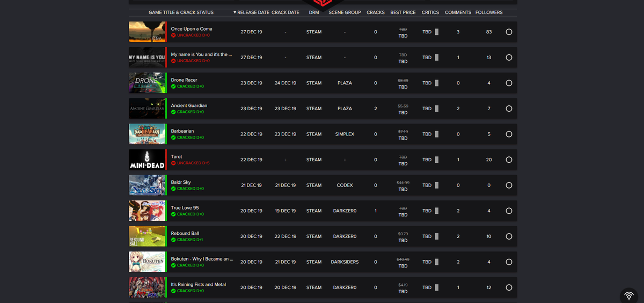The width and height of the screenshot is (644, 303).
Task: Click the Mini-Dead Tarot thumbnail
Action: pyautogui.click(x=147, y=160)
